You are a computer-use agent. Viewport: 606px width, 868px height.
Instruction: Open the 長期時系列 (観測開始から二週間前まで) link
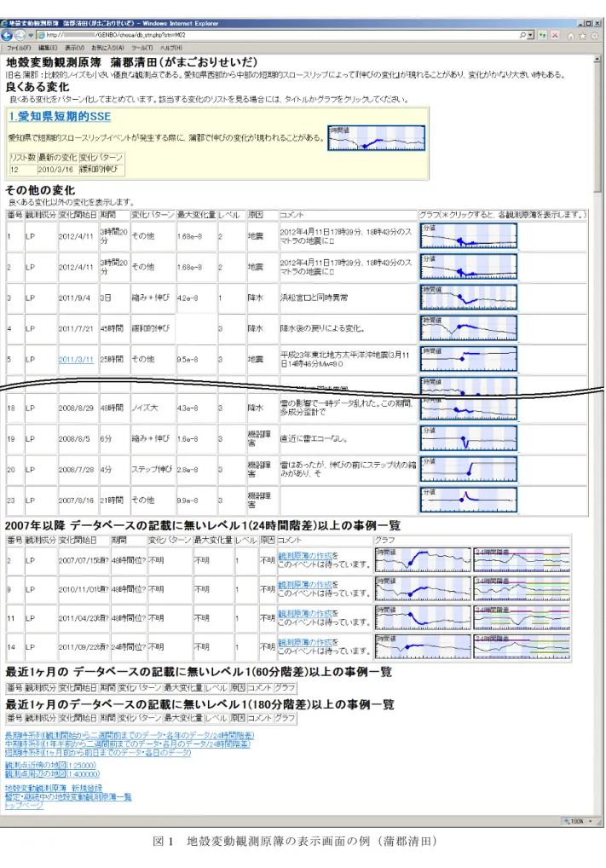tap(130, 736)
